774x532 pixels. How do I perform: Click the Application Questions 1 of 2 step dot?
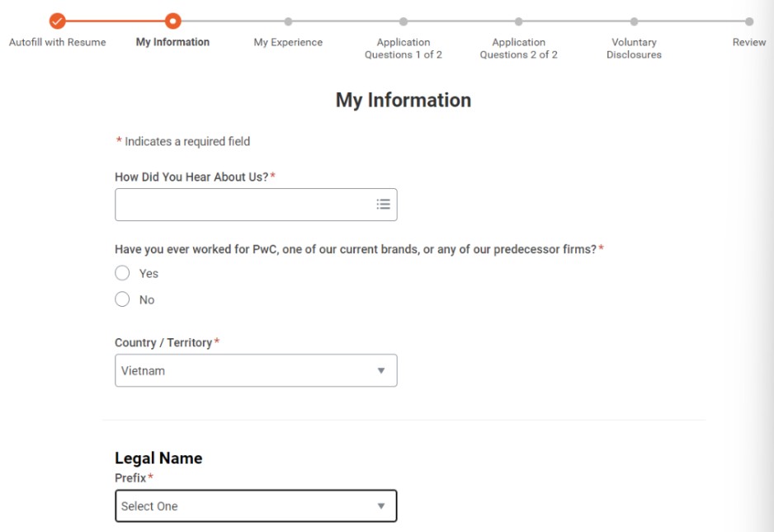click(404, 22)
